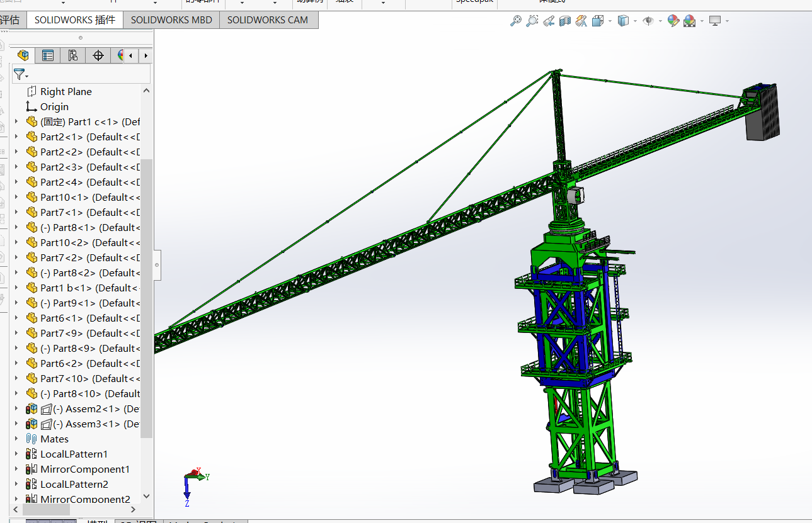Image resolution: width=812 pixels, height=523 pixels.
Task: Click the feature tree filter funnel
Action: (20, 74)
